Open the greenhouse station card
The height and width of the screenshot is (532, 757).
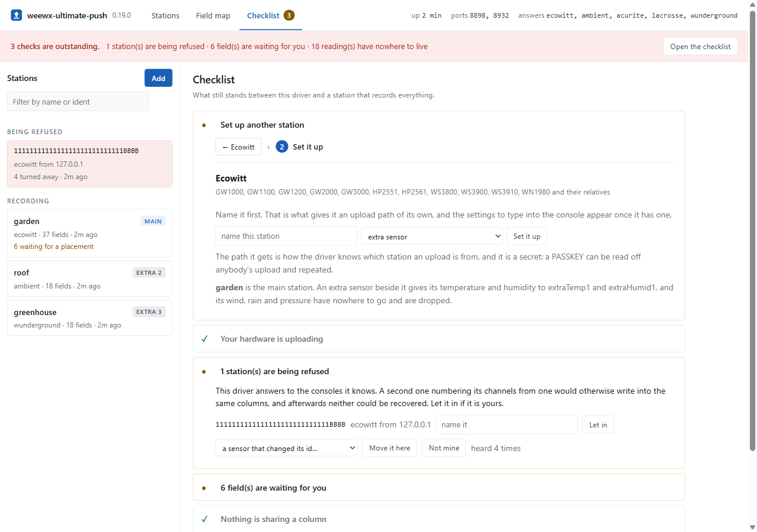pyautogui.click(x=90, y=318)
